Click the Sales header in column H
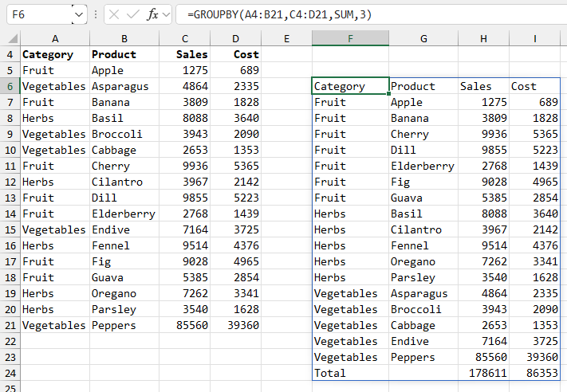Image resolution: width=567 pixels, height=392 pixels. 484,86
